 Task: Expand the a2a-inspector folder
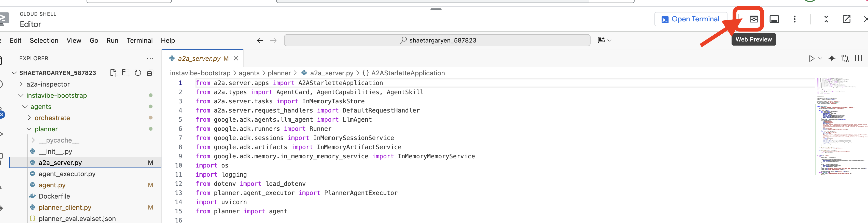[48, 84]
